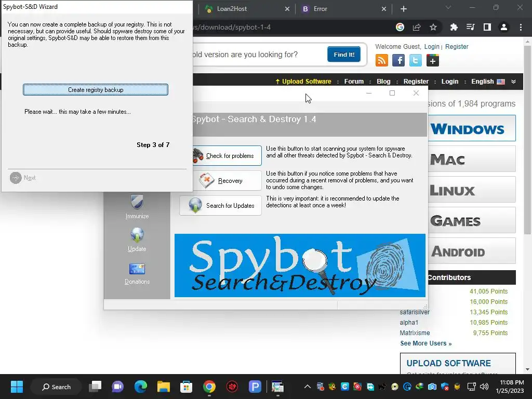
Task: Show hidden system tray icons chevron
Action: coord(308,387)
